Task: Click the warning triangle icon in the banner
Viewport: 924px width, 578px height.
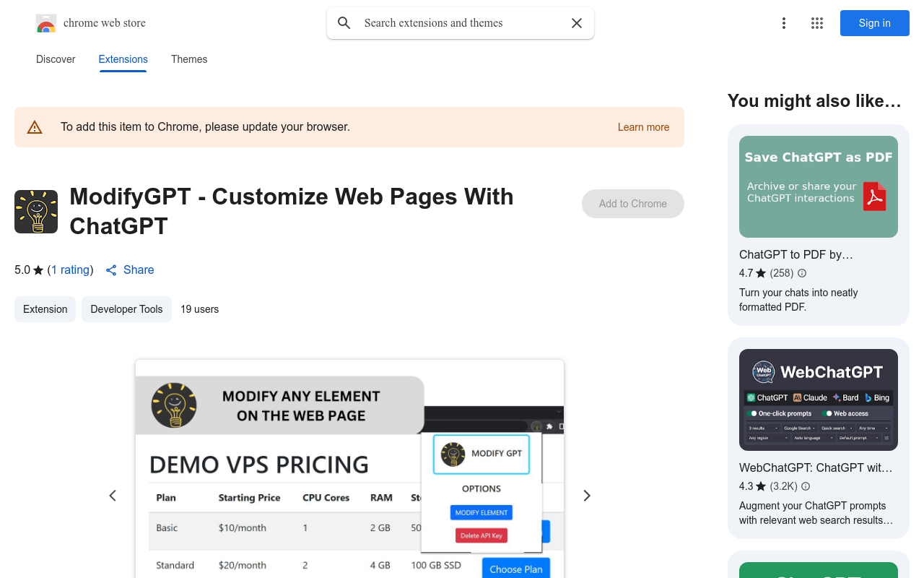Action: pyautogui.click(x=35, y=127)
